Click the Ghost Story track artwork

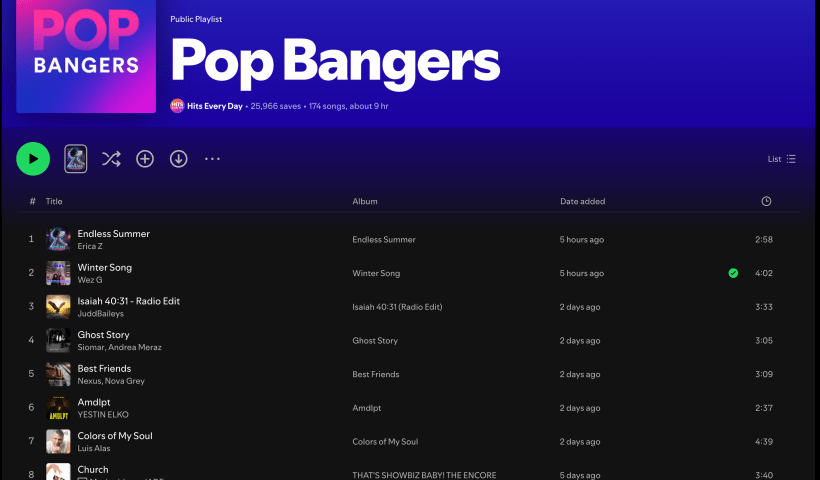(x=58, y=340)
